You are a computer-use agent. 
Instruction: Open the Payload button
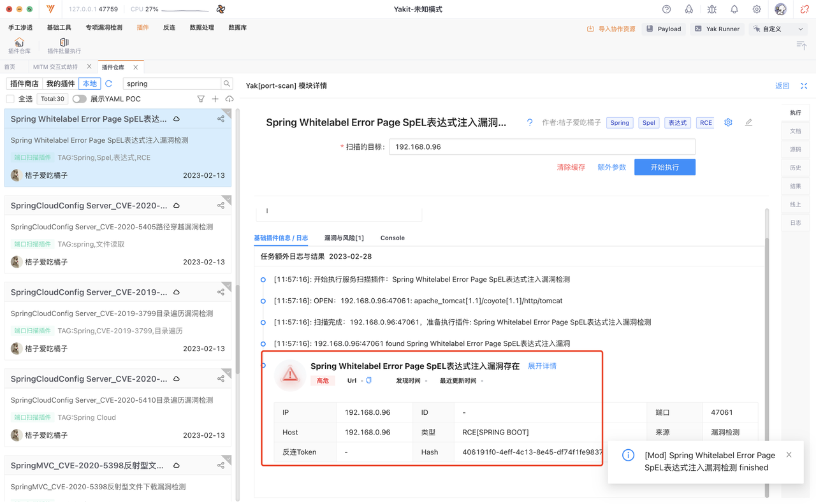(664, 29)
